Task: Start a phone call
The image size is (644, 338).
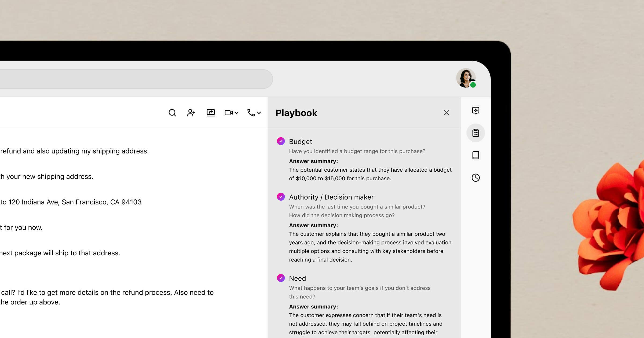Action: [x=251, y=113]
